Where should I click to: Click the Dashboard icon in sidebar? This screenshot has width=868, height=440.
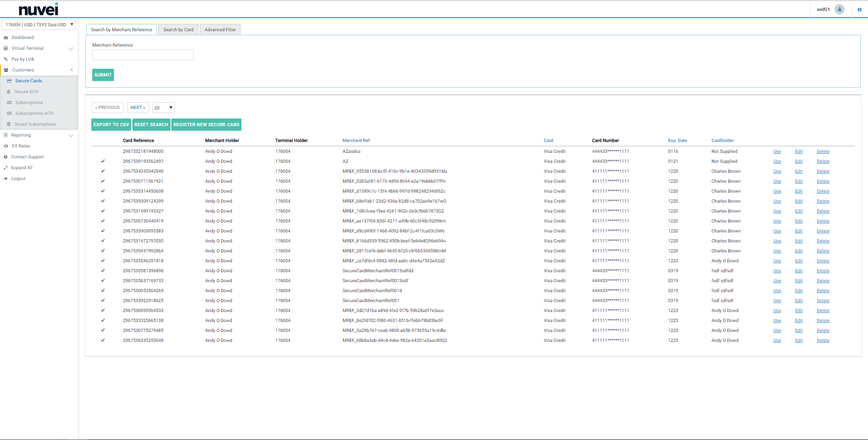click(6, 38)
